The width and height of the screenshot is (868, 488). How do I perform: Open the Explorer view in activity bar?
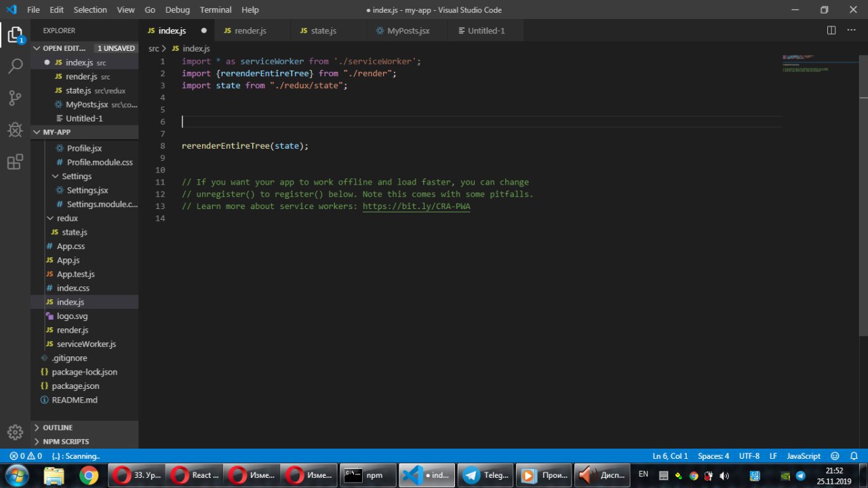point(15,35)
